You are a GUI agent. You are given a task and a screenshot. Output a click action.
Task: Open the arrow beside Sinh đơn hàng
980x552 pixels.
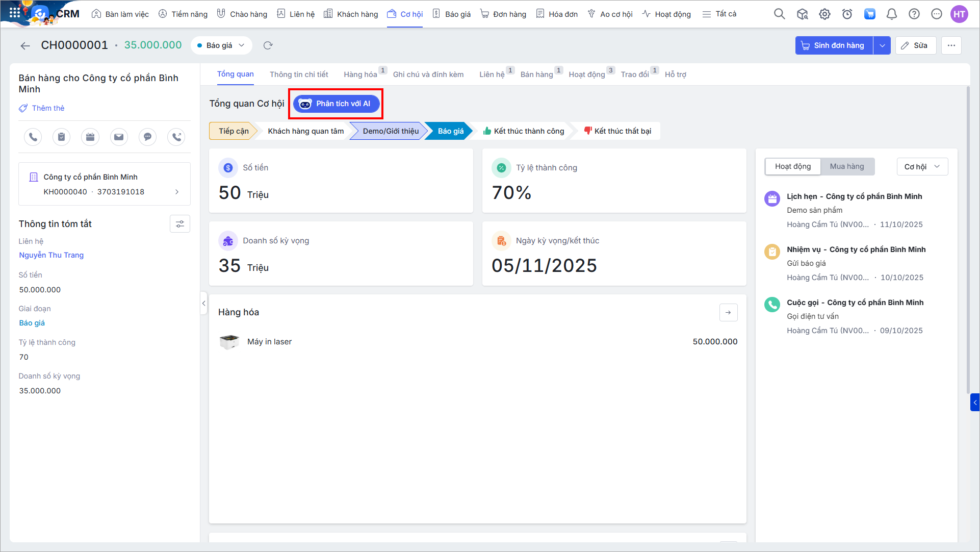point(882,45)
